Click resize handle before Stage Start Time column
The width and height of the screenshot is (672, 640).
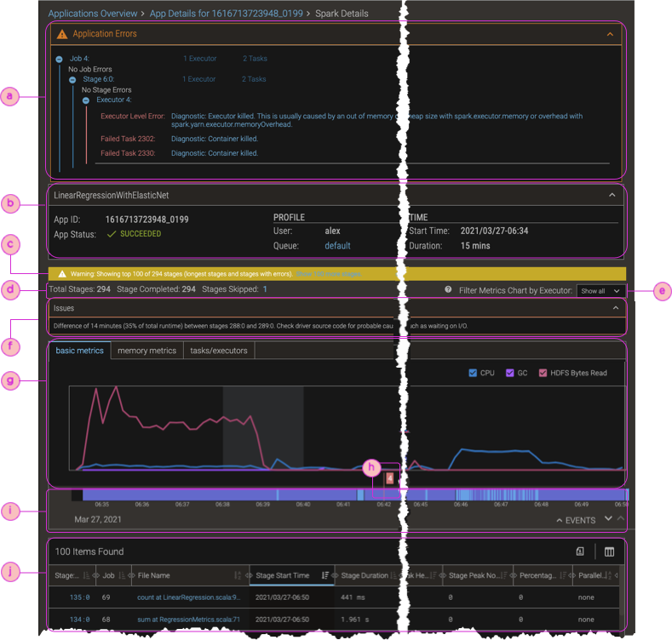pos(249,575)
